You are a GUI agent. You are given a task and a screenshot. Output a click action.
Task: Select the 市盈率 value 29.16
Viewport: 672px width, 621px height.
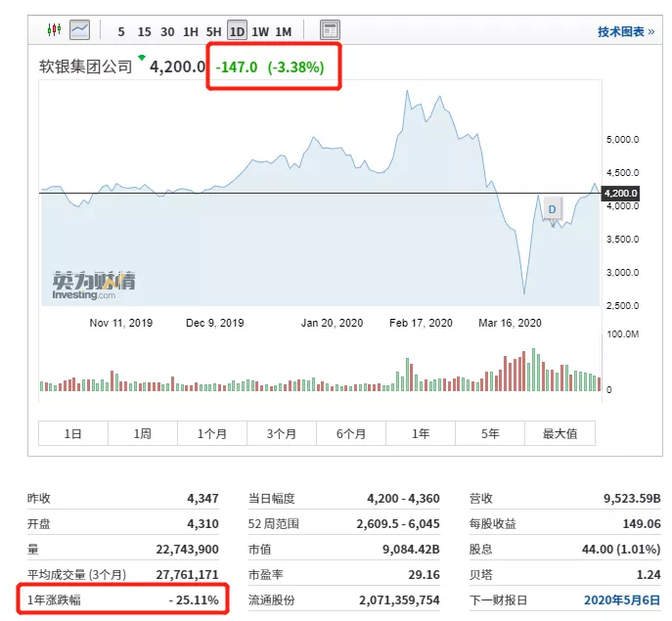(x=424, y=574)
